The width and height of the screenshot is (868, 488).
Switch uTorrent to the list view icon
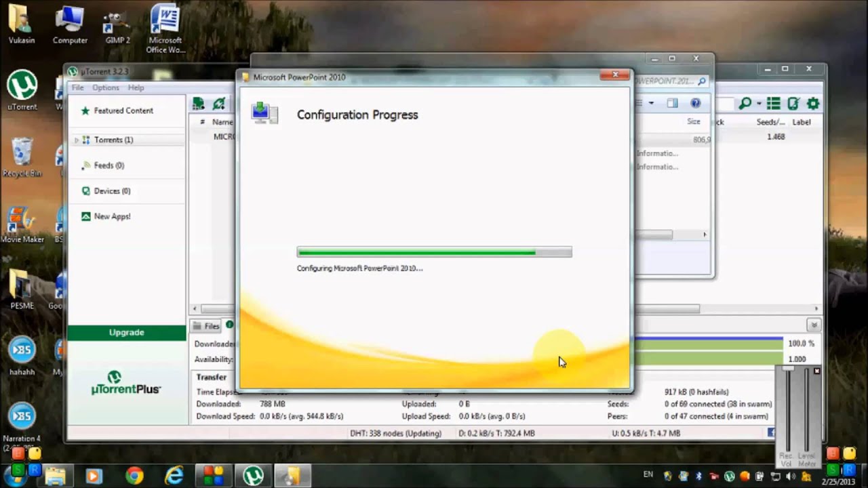coord(773,104)
